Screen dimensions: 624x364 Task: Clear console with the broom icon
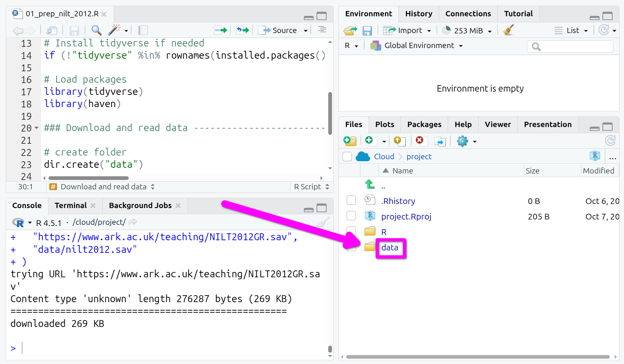(323, 222)
